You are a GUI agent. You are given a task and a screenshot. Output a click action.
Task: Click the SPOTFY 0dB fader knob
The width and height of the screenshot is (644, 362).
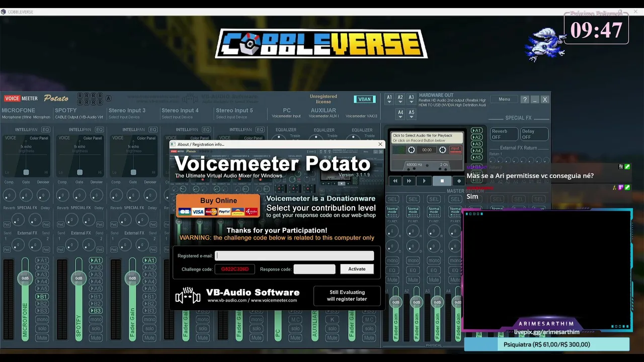tap(78, 278)
